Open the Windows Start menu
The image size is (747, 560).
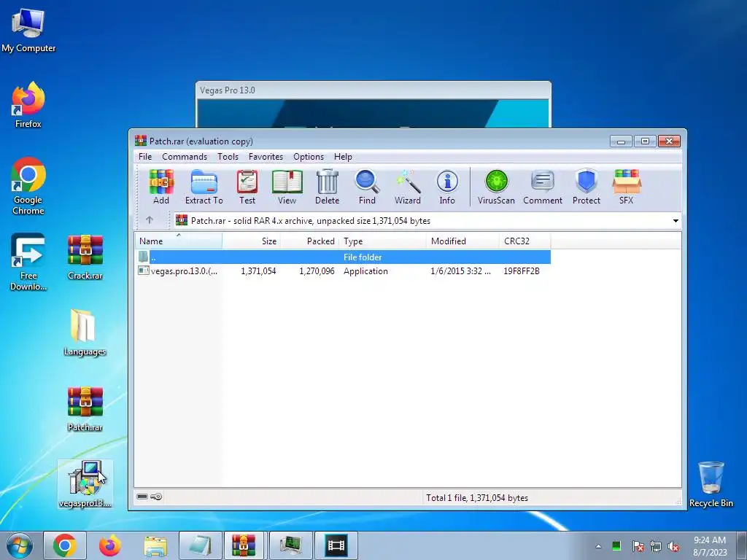(20, 545)
